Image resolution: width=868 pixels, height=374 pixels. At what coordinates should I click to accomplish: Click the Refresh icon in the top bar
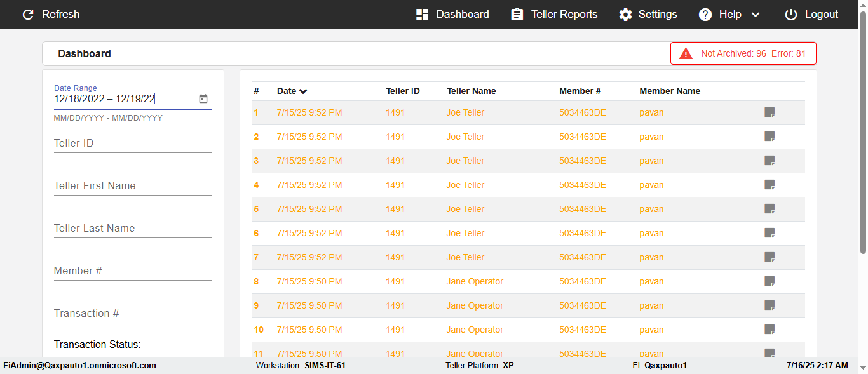[28, 15]
